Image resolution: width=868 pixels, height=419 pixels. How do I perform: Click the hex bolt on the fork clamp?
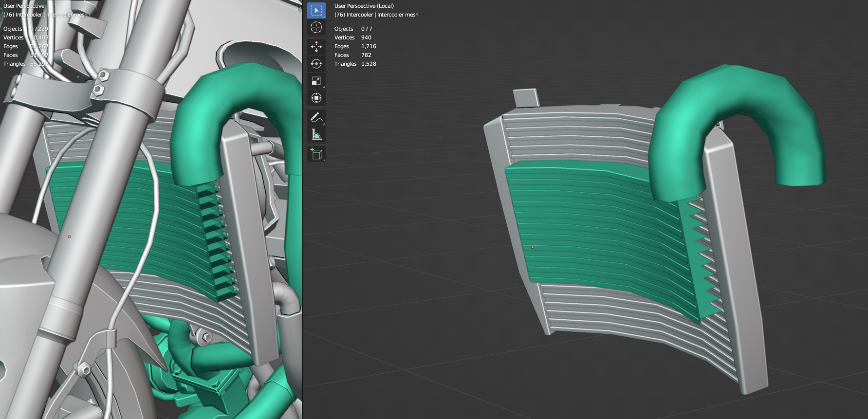click(x=103, y=75)
